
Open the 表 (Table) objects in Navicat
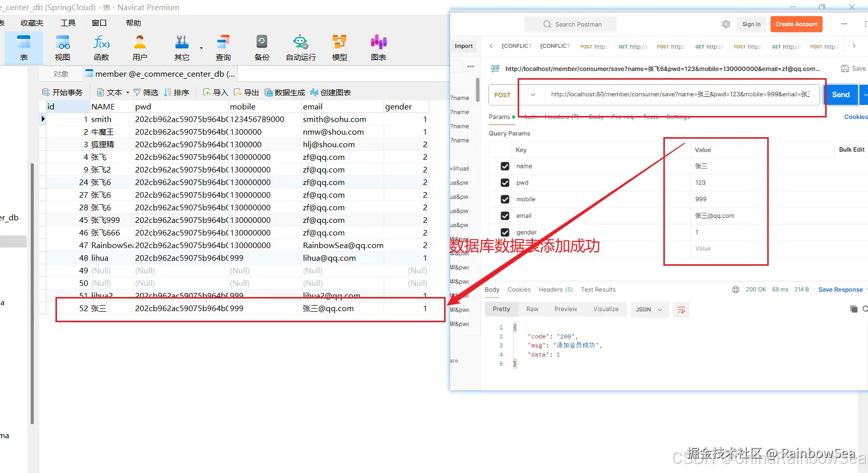[24, 48]
